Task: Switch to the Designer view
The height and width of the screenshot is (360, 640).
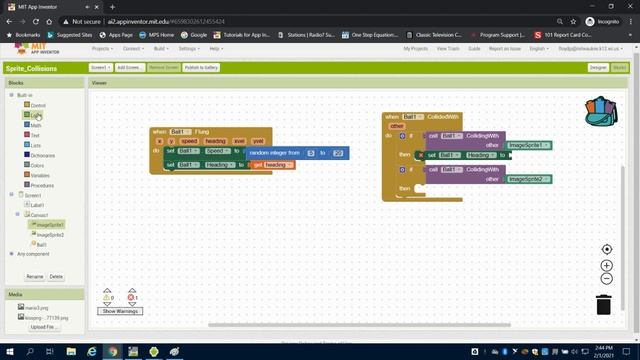Action: click(x=598, y=67)
